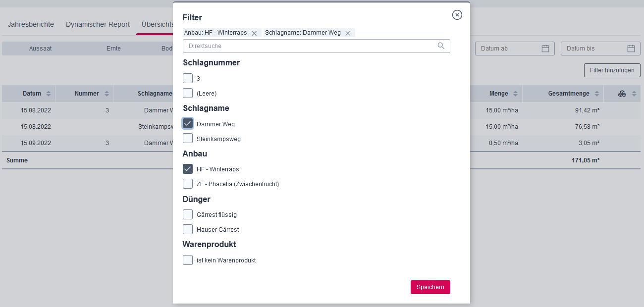Image resolution: width=644 pixels, height=307 pixels.
Task: Open the Dynamischer Report tab
Action: 98,24
